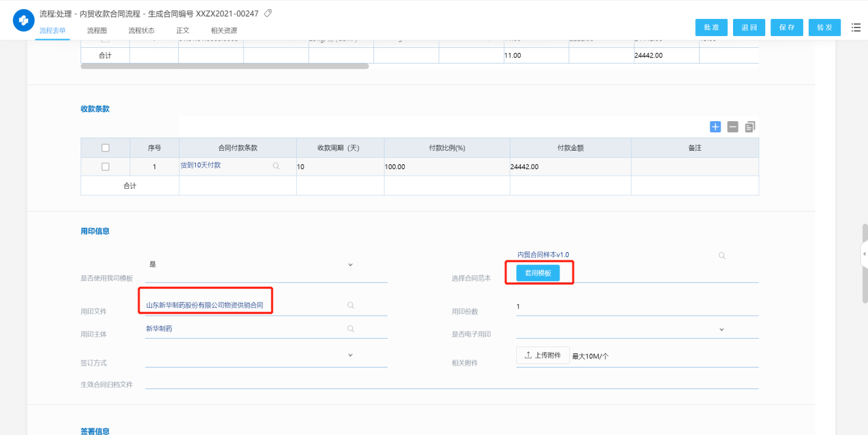Open the 山东新华制药股份有限公司物资供销合同 link
Viewport: 868px width, 435px height.
204,305
